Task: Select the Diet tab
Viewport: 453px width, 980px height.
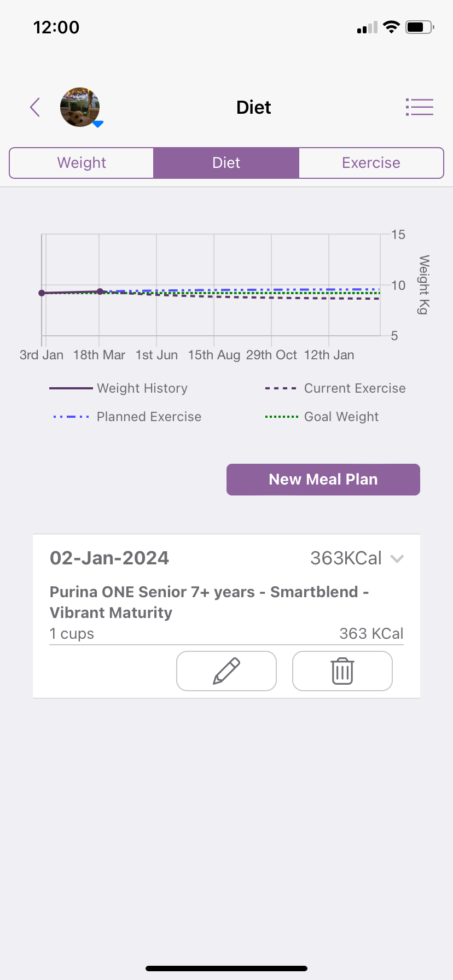Action: [x=226, y=163]
